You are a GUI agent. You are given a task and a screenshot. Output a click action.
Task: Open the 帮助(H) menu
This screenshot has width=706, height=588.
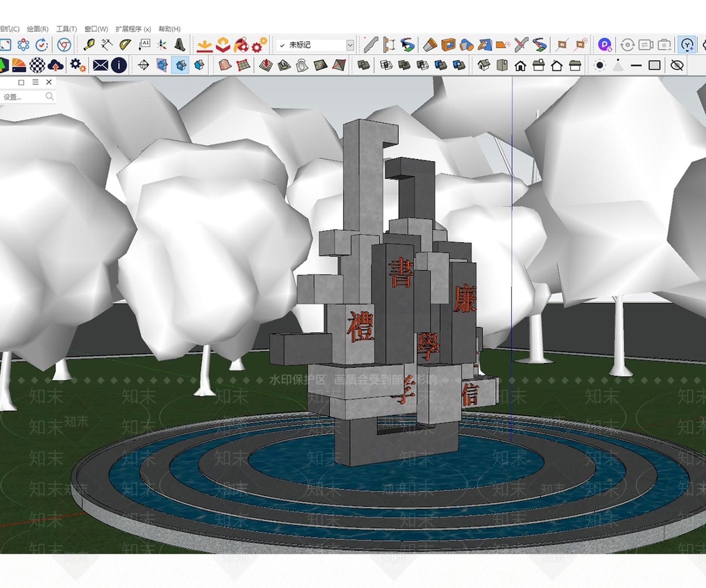[169, 29]
